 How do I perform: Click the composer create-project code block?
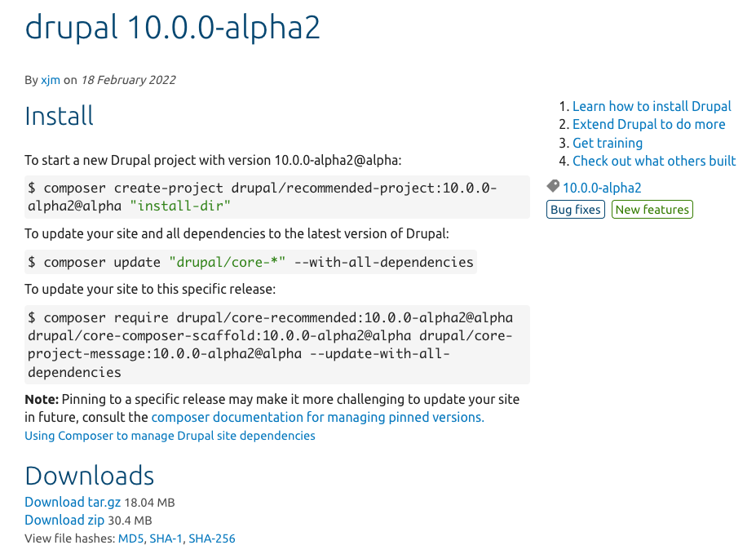pyautogui.click(x=277, y=197)
